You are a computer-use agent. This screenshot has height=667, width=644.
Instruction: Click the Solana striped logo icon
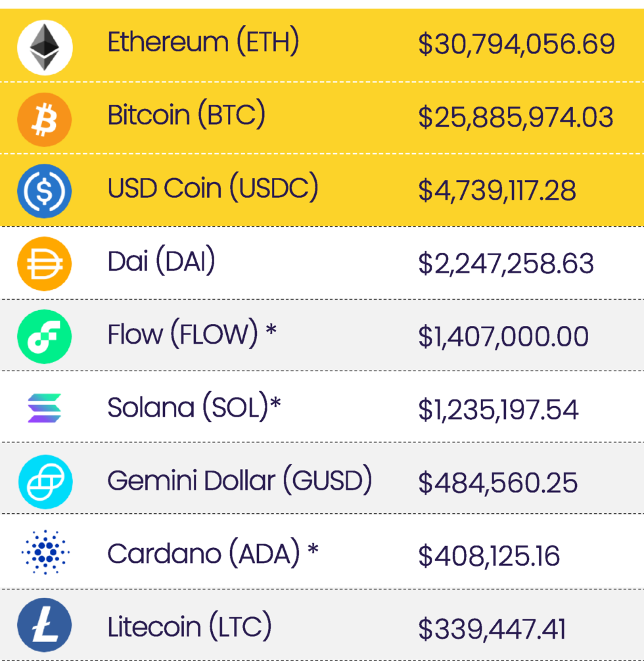(44, 408)
